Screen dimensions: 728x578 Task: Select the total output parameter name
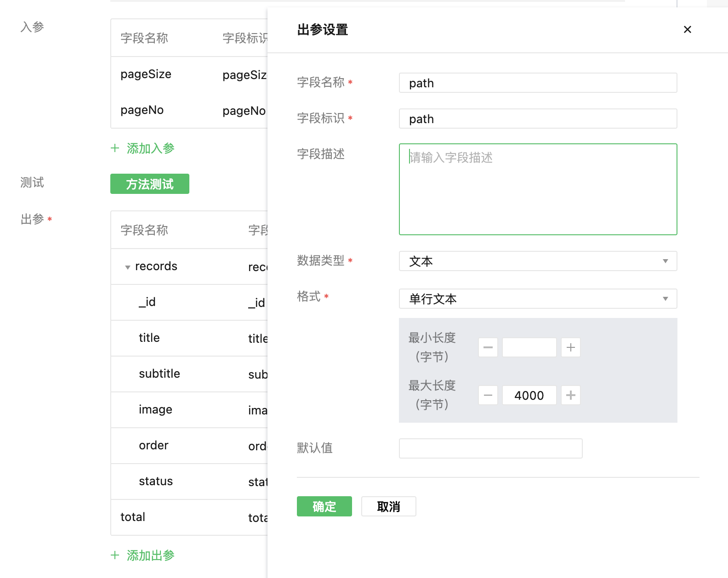(133, 517)
